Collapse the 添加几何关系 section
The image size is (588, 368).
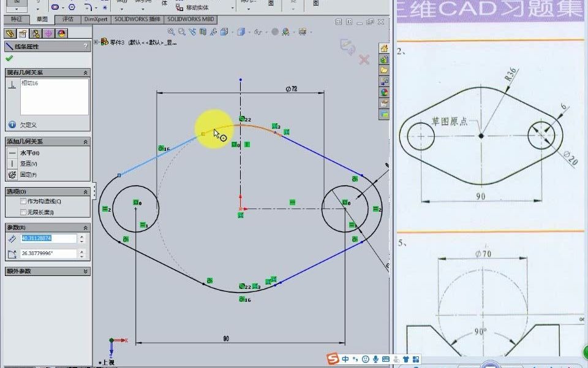click(84, 142)
